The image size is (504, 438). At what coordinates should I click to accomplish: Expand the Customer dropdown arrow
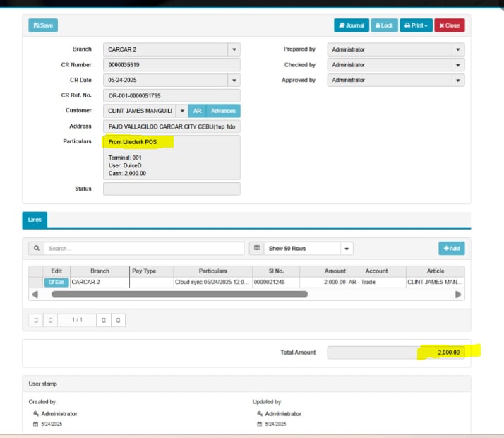pyautogui.click(x=181, y=111)
